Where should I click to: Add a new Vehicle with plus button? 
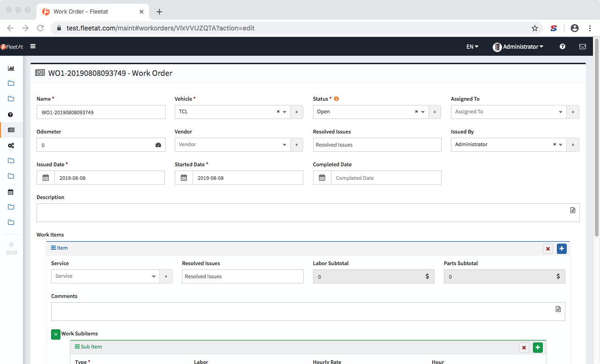click(x=297, y=112)
